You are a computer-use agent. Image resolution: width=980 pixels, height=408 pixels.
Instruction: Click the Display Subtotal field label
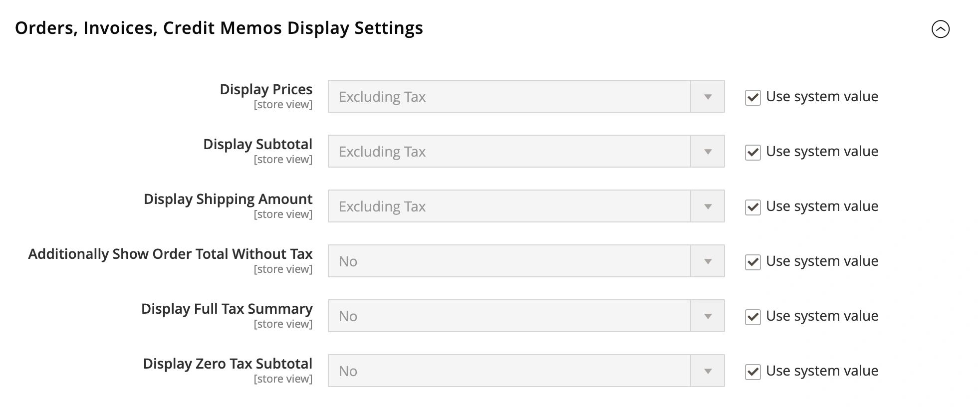[x=257, y=144]
